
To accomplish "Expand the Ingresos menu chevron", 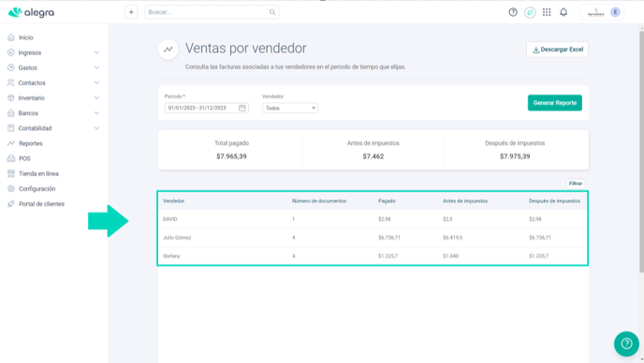I will [x=96, y=52].
